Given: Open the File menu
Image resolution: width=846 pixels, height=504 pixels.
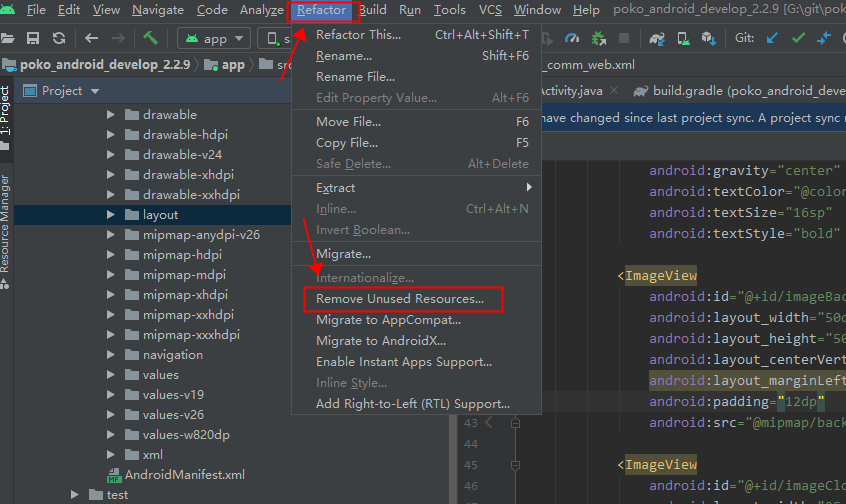Looking at the screenshot, I should tap(36, 10).
